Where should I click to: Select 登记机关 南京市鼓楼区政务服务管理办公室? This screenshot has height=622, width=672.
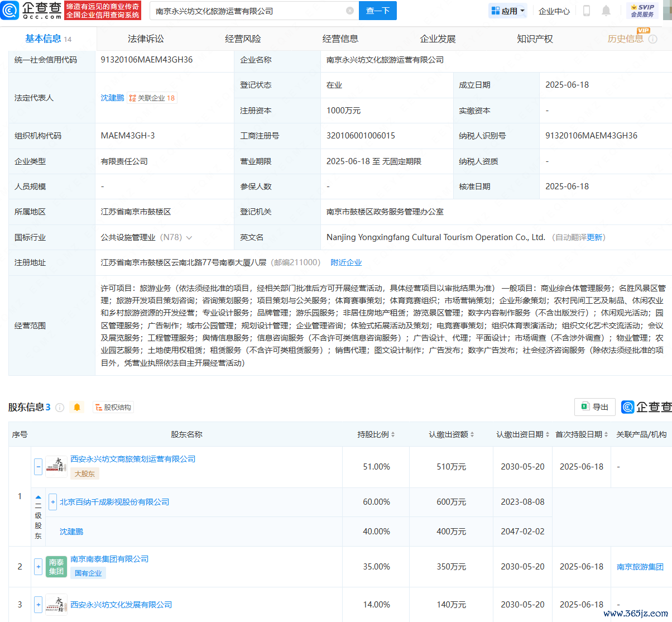pyautogui.click(x=385, y=212)
